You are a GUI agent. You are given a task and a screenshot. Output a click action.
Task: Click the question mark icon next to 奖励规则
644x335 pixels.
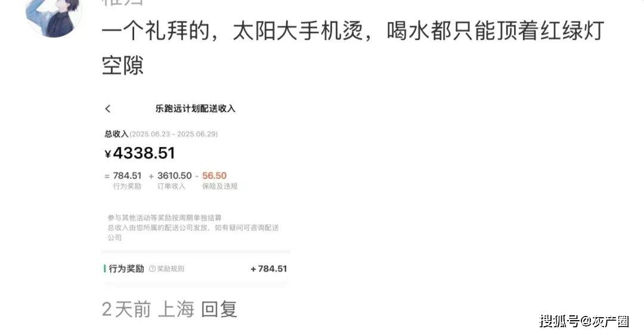tap(152, 269)
